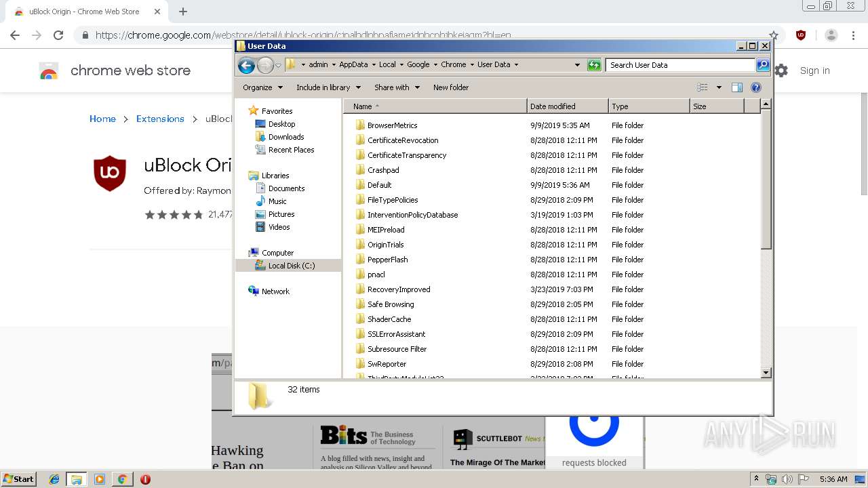
Task: Open Include in library menu
Action: [328, 87]
